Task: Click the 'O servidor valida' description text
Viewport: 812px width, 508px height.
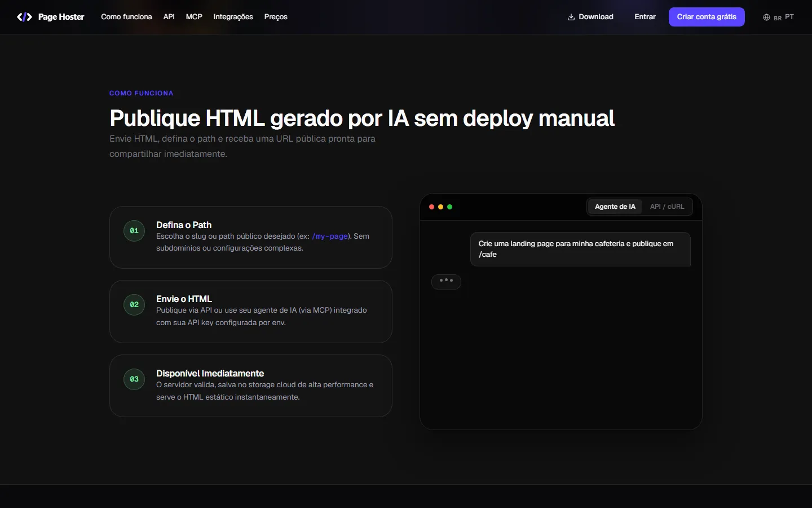Action: pyautogui.click(x=265, y=391)
